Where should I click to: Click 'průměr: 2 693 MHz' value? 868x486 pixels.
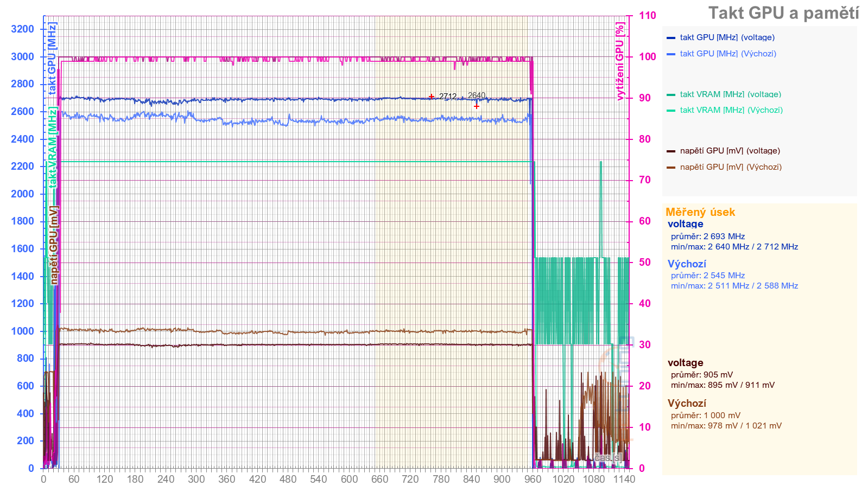708,236
